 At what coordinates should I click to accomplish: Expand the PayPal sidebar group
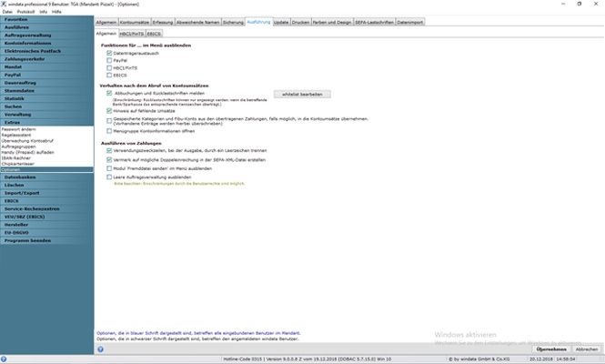click(46, 75)
